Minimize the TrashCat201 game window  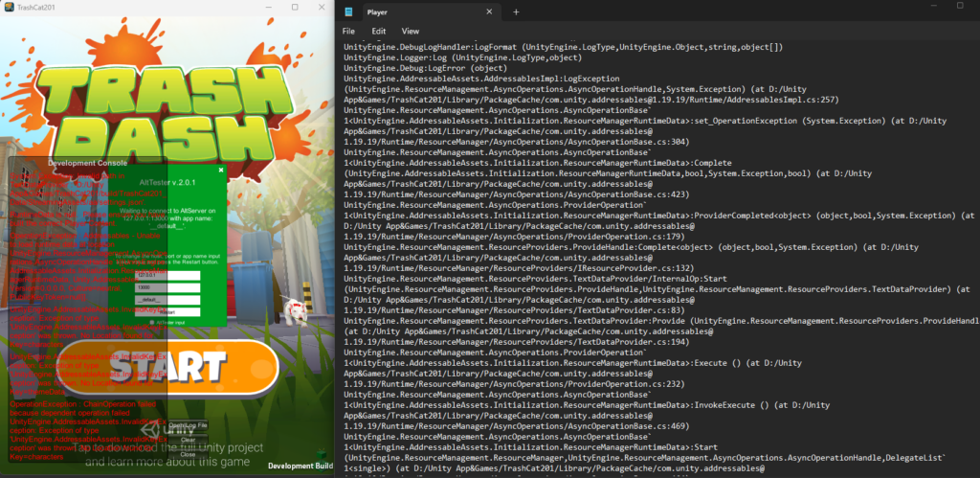pyautogui.click(x=269, y=7)
